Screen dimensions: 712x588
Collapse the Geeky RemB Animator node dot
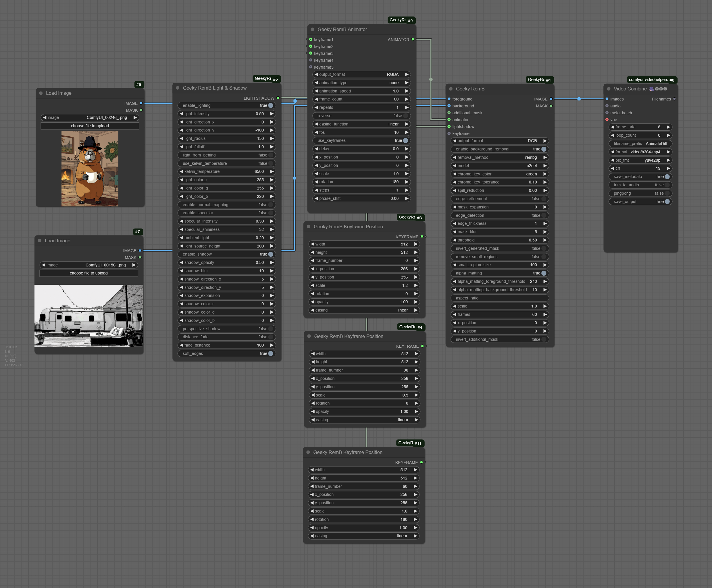(312, 30)
